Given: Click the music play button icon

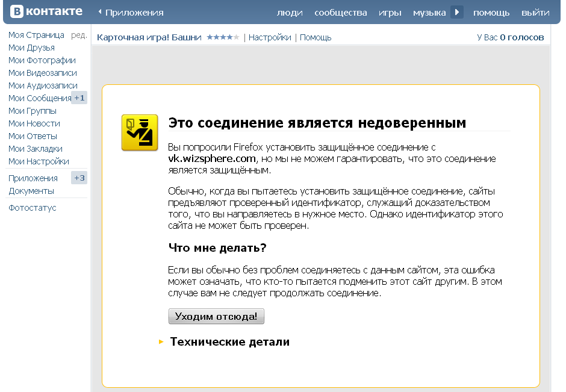Looking at the screenshot, I should (x=457, y=12).
